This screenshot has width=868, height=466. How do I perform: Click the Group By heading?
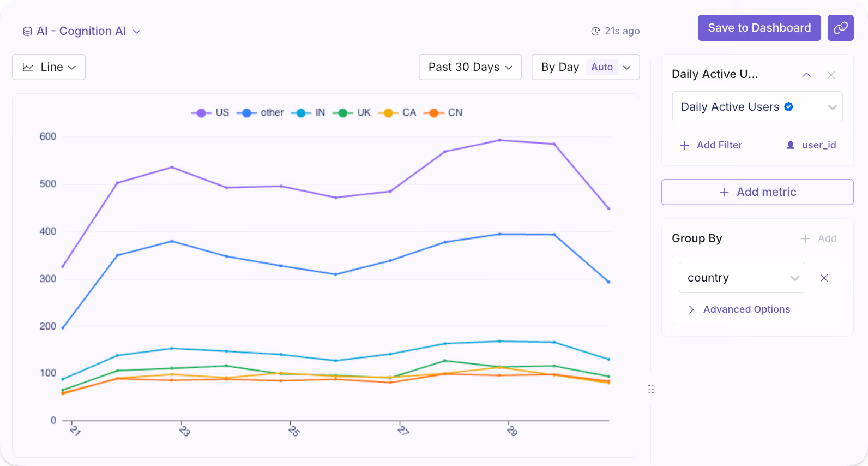click(x=697, y=238)
